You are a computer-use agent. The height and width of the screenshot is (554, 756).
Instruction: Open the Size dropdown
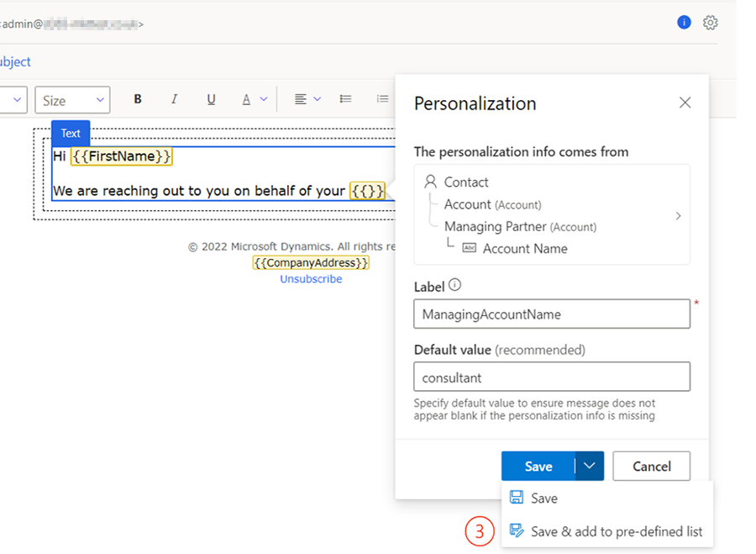pos(72,98)
